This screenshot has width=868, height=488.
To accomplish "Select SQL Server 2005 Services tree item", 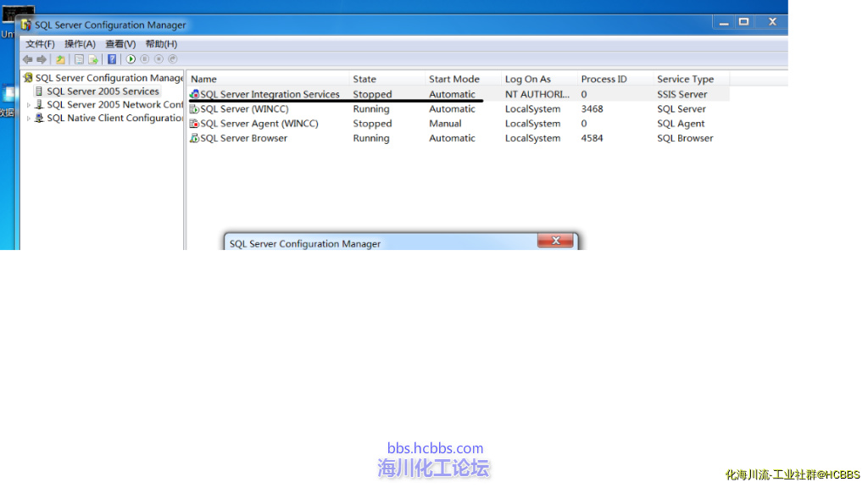I will (x=102, y=91).
